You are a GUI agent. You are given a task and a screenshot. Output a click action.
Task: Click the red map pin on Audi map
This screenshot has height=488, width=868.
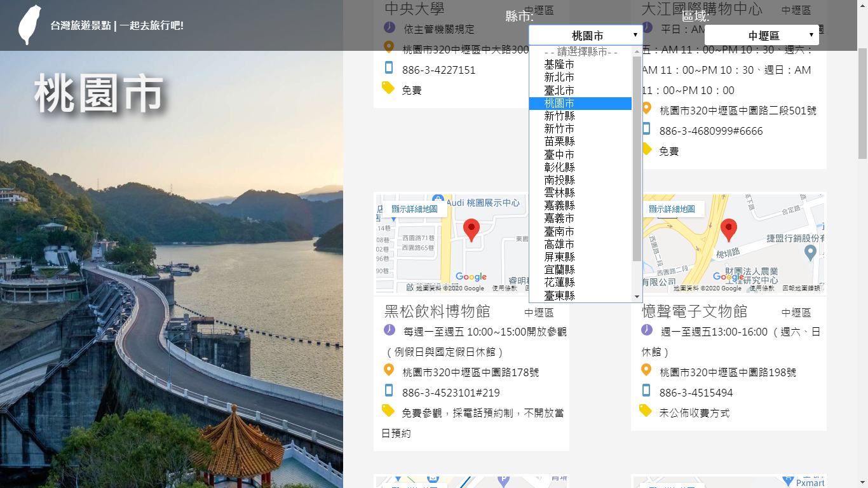point(471,229)
